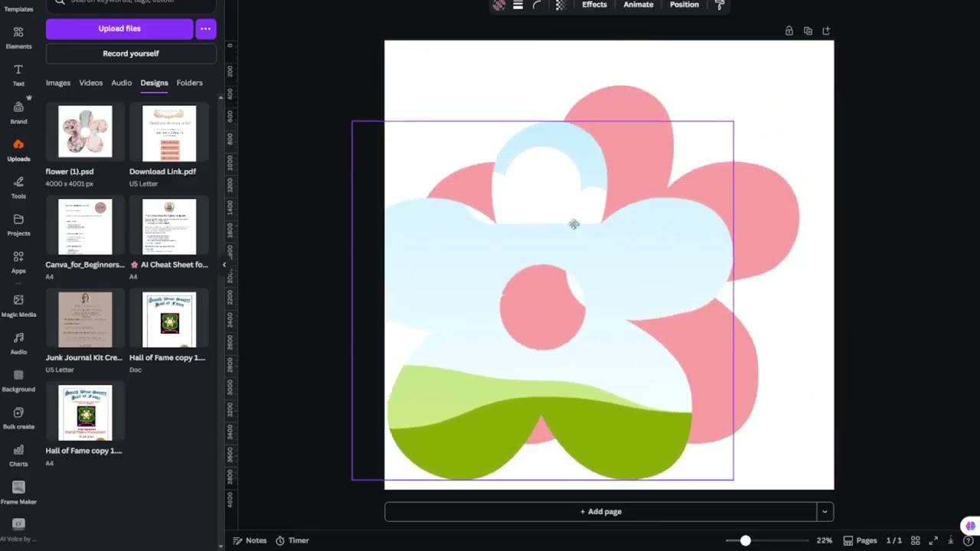Switch to the Images tab
Image resolution: width=980 pixels, height=551 pixels.
(58, 83)
